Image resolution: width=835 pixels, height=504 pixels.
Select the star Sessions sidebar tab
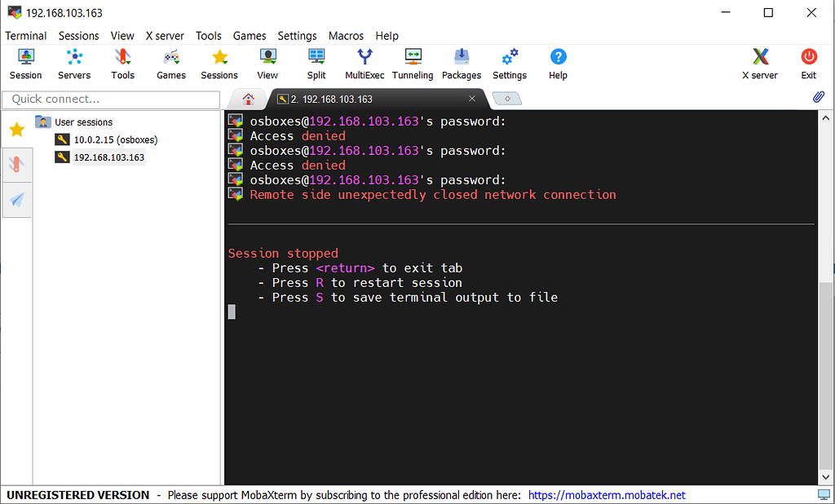tap(16, 130)
